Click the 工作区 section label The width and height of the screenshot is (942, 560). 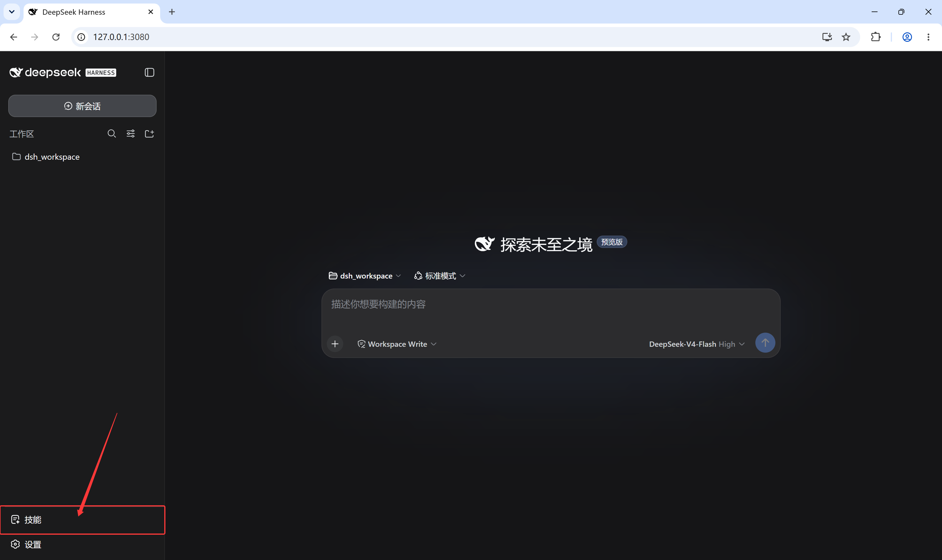coord(21,134)
